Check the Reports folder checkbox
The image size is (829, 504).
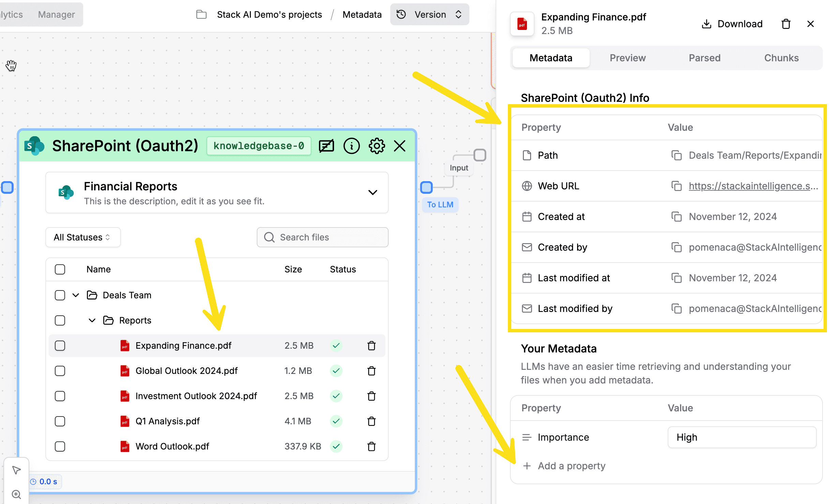pos(60,320)
